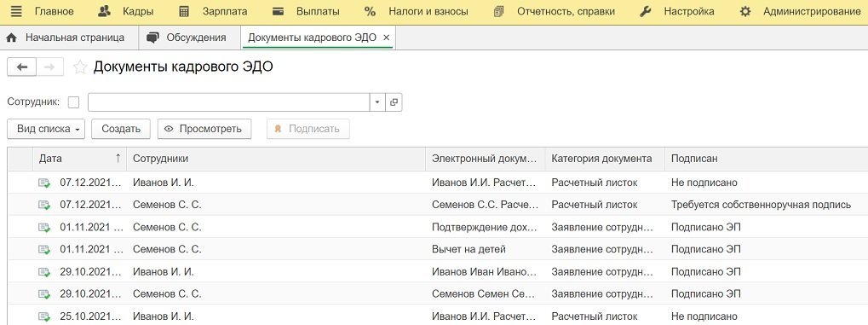
Task: Click the Просмотреть button
Action: click(204, 129)
